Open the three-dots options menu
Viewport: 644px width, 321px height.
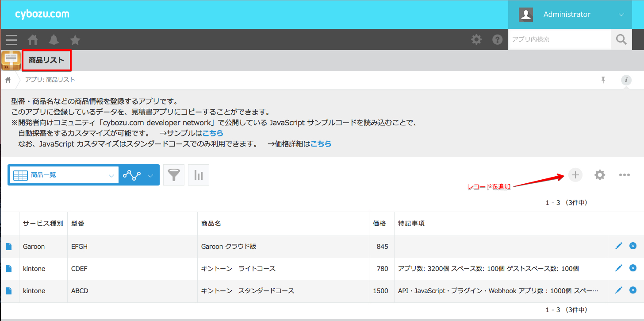pyautogui.click(x=625, y=175)
